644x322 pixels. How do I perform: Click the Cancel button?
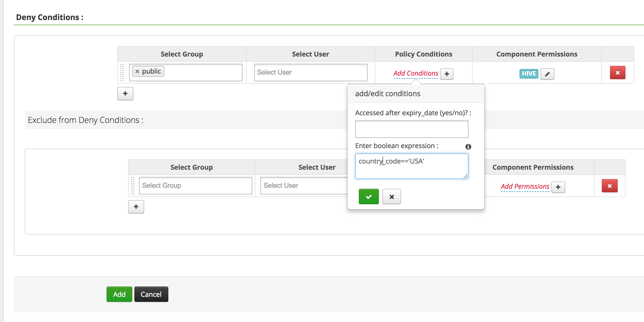point(151,294)
